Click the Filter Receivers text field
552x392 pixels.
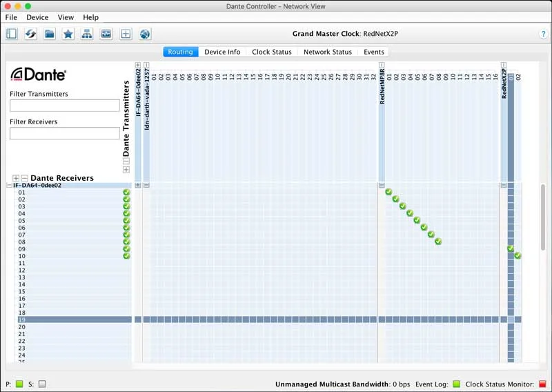point(65,133)
